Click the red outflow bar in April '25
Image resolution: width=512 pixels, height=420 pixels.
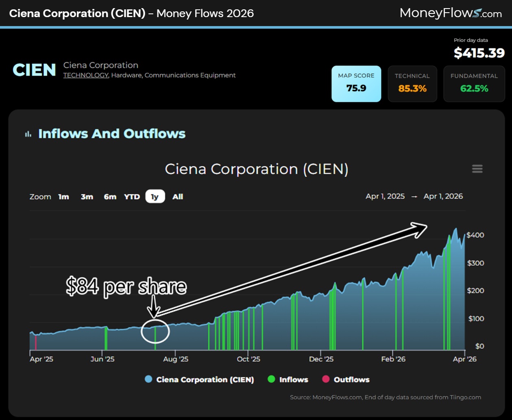[x=36, y=342]
